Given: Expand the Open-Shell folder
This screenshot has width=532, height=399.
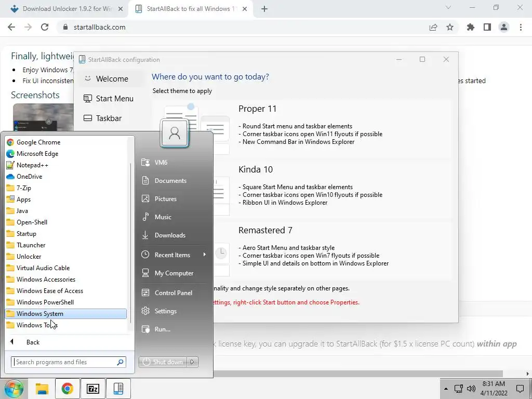Looking at the screenshot, I should pyautogui.click(x=66, y=222).
